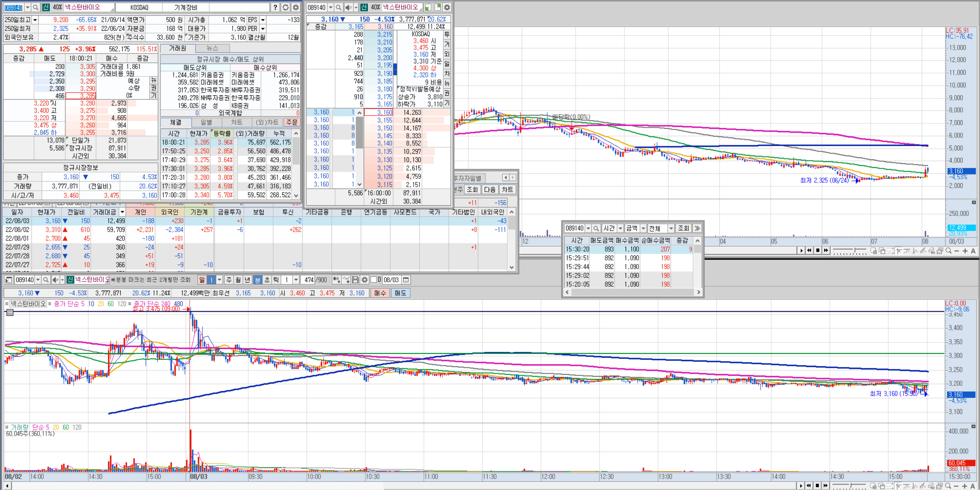
Task: Click fast-forward in daily chart playback controls
Action: point(826,251)
